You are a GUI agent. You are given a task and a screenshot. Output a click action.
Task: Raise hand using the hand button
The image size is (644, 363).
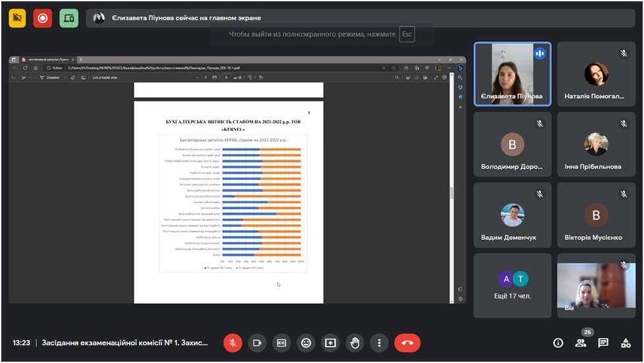coord(355,343)
